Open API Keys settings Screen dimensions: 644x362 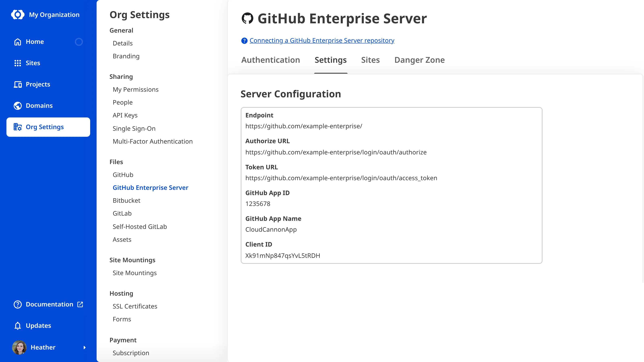[x=125, y=115]
